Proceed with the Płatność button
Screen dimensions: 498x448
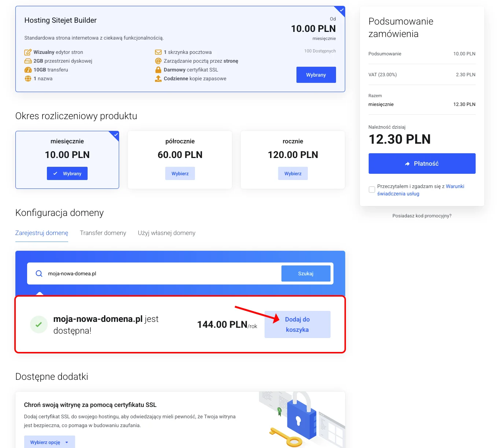click(x=422, y=164)
